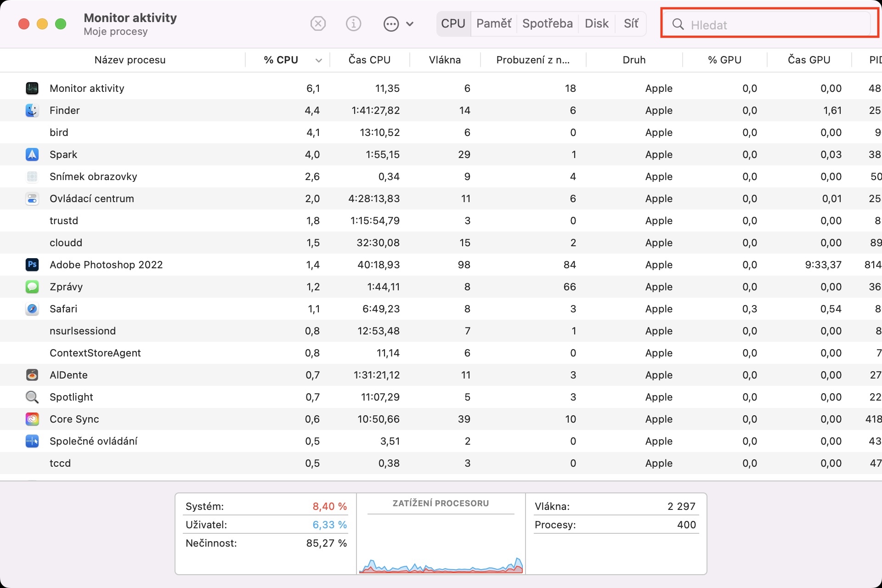Switch to the Paměť tab

[x=493, y=23]
